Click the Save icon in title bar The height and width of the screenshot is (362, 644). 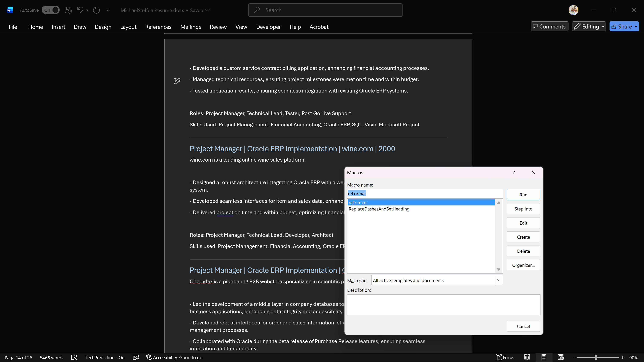68,10
